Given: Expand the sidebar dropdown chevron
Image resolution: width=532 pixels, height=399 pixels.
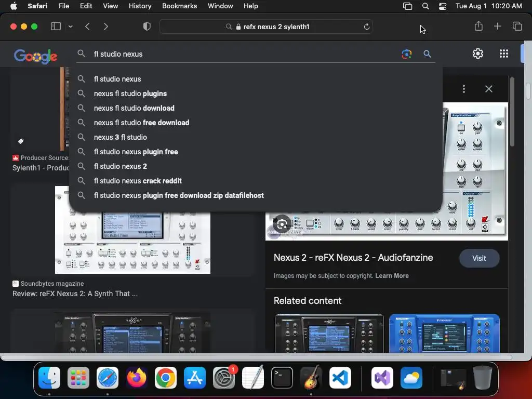Looking at the screenshot, I should click(70, 26).
